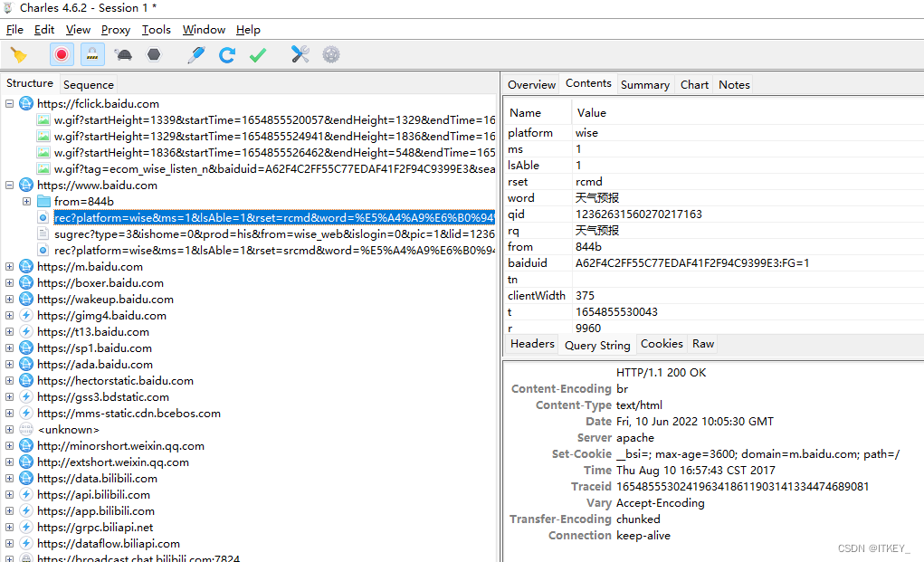The image size is (924, 562).
Task: Switch to the Structure tab
Action: click(x=30, y=83)
